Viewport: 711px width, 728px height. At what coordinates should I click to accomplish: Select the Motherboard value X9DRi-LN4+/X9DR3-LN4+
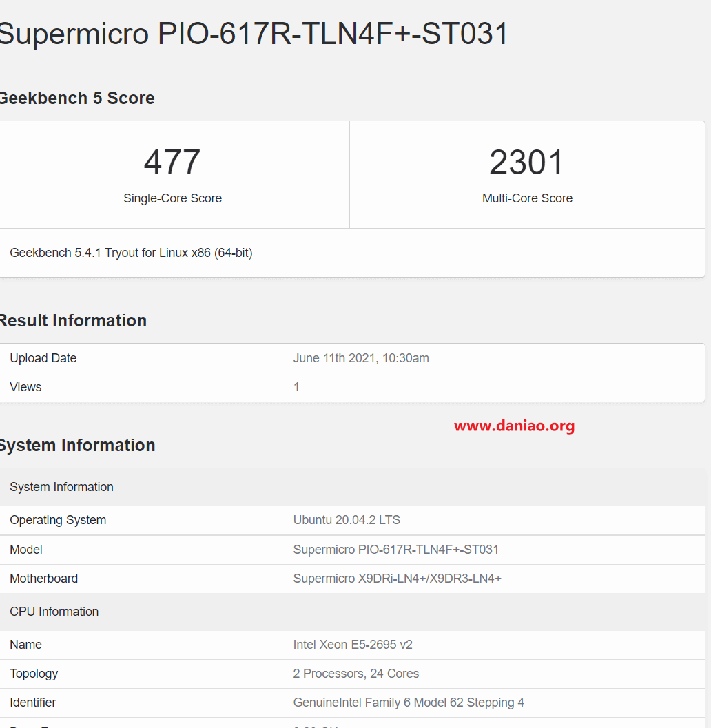click(397, 579)
